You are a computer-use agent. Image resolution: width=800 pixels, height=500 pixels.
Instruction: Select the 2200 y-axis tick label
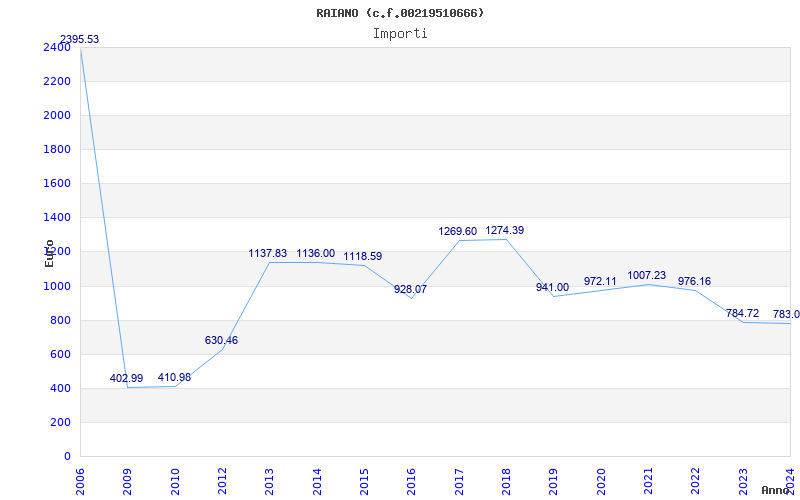pyautogui.click(x=57, y=82)
